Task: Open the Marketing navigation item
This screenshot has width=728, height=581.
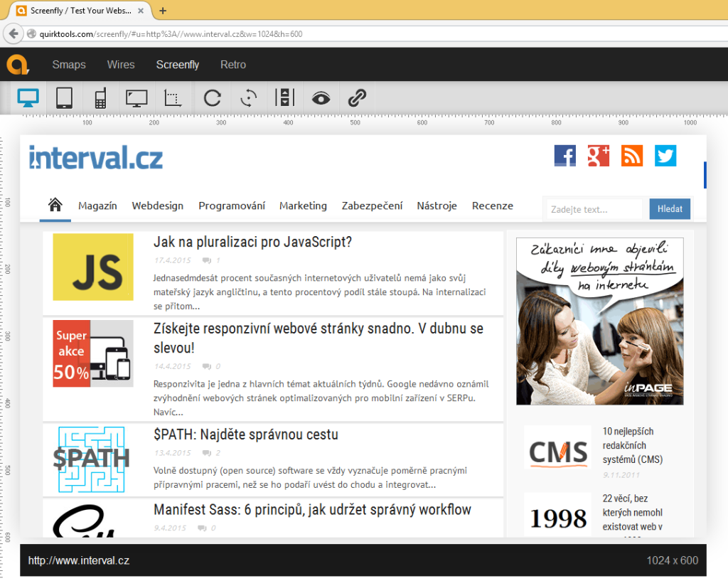Action: click(303, 206)
